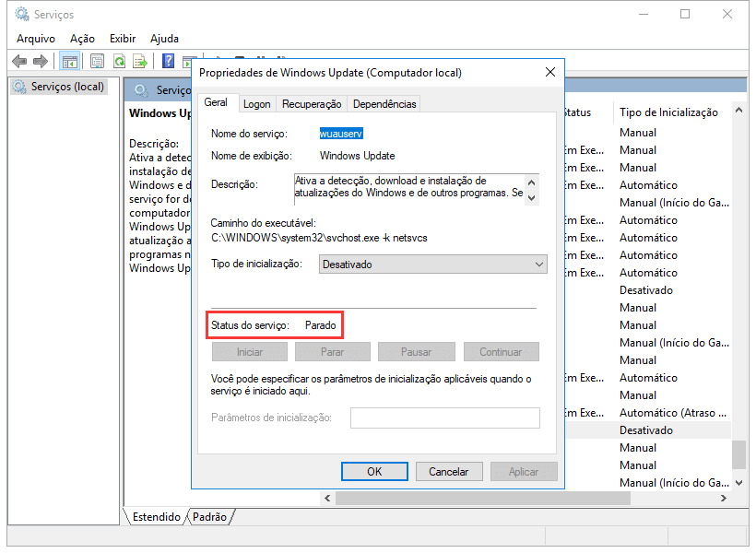The width and height of the screenshot is (756, 553).
Task: Click the Cancelar button
Action: (449, 471)
